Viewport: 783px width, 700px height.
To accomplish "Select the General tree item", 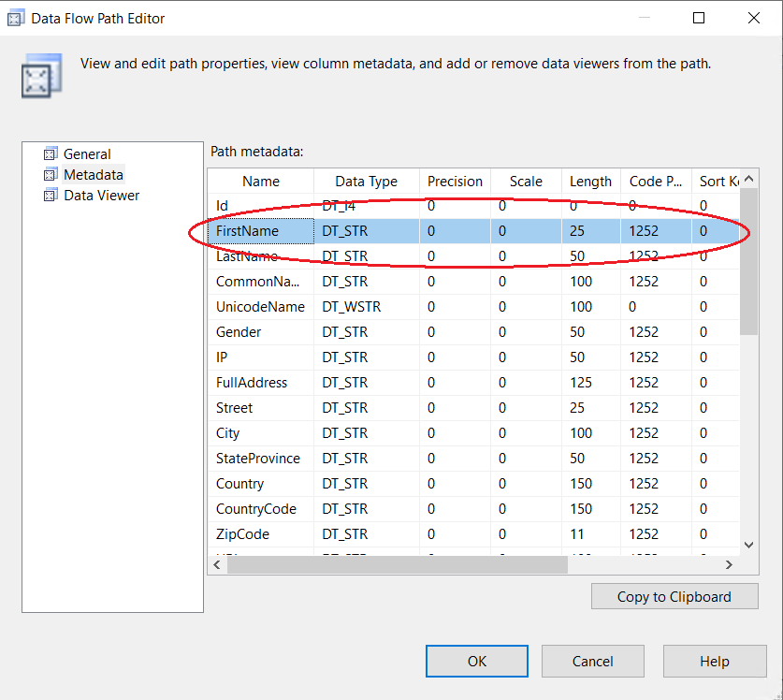I will point(87,154).
